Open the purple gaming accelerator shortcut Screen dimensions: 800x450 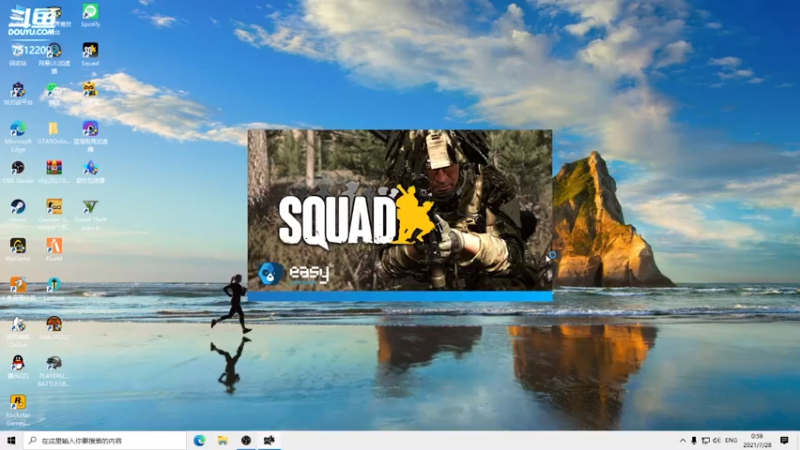pos(90,136)
